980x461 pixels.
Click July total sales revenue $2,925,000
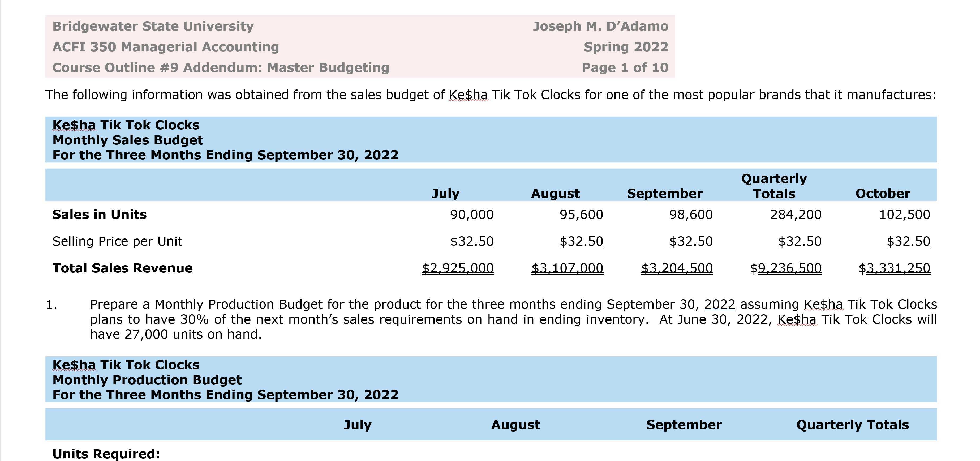tap(458, 268)
